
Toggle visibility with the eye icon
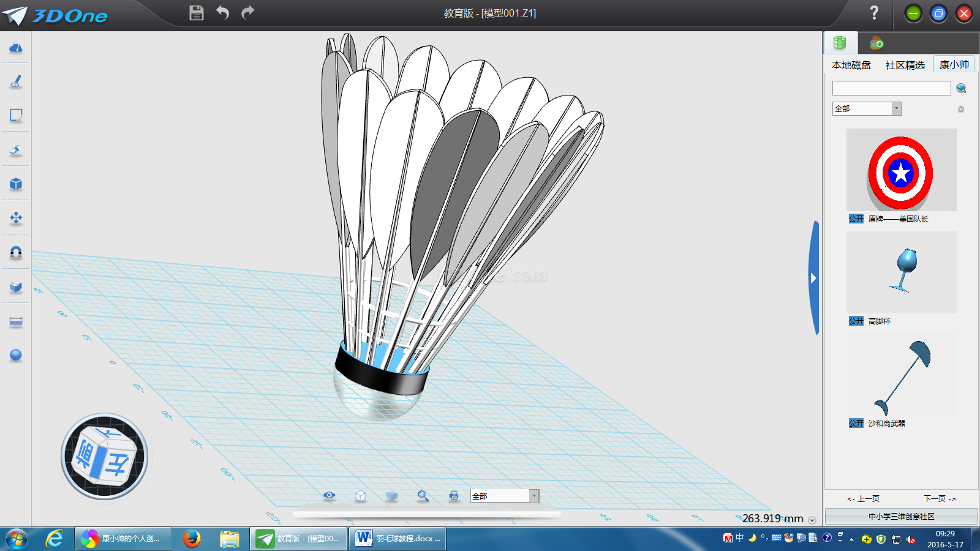pos(330,496)
